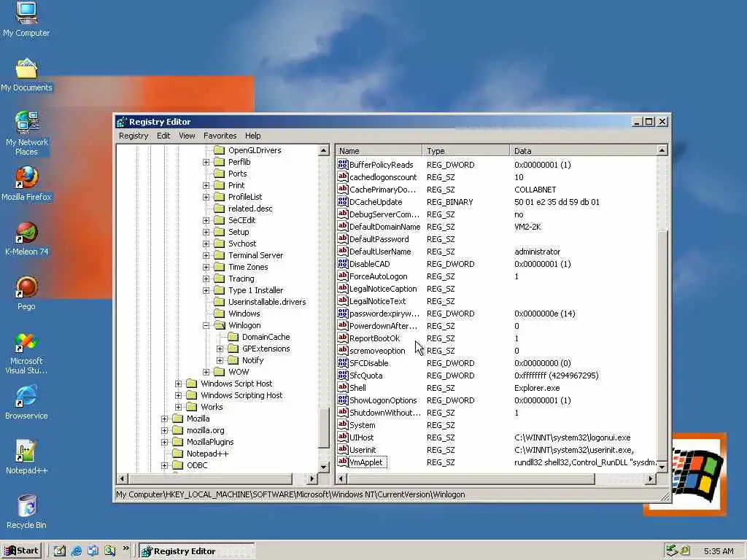The image size is (747, 560).
Task: Select the icon of SfcQuota value
Action: tap(343, 375)
